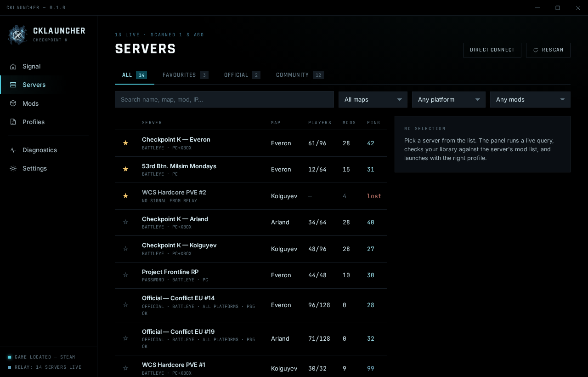Screen dimensions: 588x377
Task: Go to Mods in sidebar
Action: [48, 103]
